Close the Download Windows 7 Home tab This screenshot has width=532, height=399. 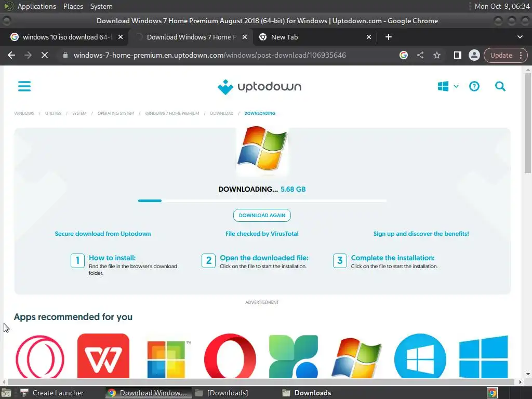pyautogui.click(x=245, y=37)
